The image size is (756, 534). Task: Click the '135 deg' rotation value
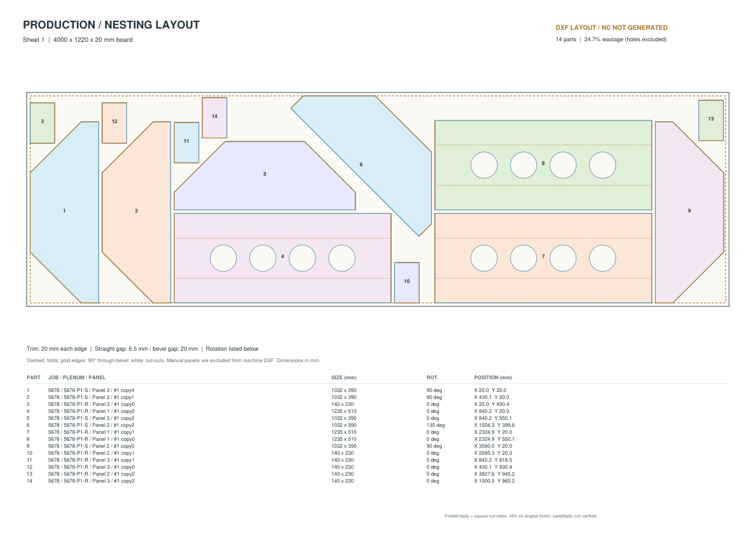(x=435, y=425)
